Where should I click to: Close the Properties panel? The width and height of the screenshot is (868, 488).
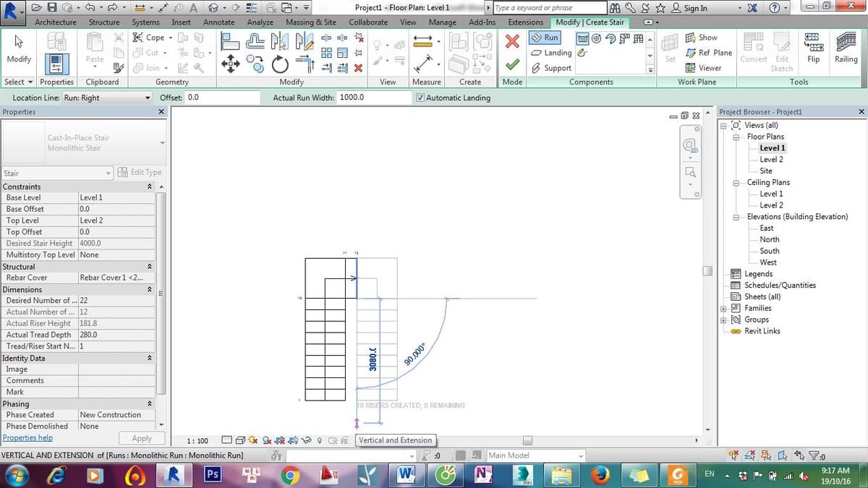pyautogui.click(x=161, y=112)
